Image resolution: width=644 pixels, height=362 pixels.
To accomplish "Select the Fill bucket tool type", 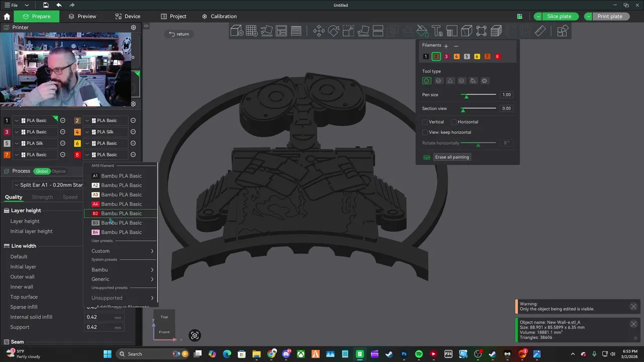I will 473,81.
